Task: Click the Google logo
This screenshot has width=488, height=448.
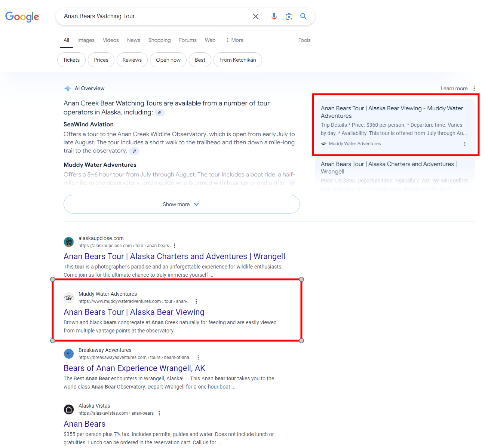Action: (22, 17)
